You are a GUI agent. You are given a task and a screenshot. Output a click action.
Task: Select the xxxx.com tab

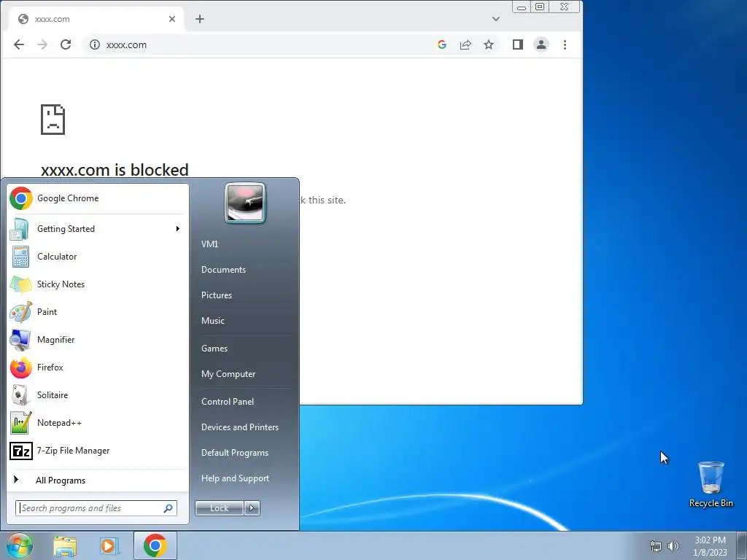click(x=97, y=19)
